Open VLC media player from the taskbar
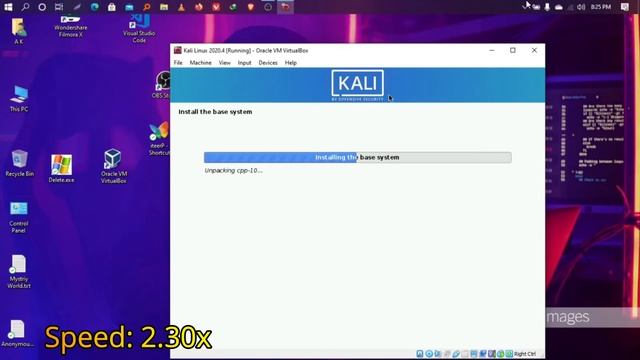This screenshot has width=640, height=360. tap(181, 7)
